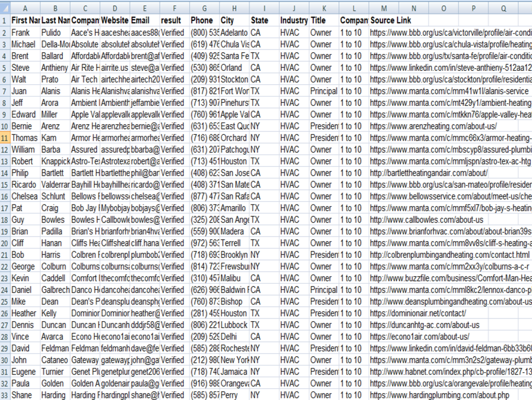The height and width of the screenshot is (400, 532).
Task: Select the title cell 'Principal' in Daniel's row
Action: tap(324, 290)
